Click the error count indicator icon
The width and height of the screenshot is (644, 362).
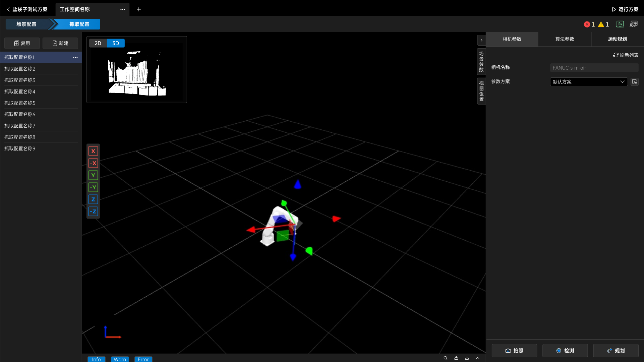click(587, 24)
